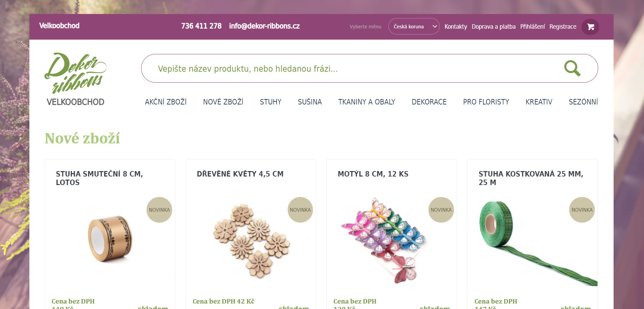Click NOVINKA badge on butterfly product

(x=441, y=210)
